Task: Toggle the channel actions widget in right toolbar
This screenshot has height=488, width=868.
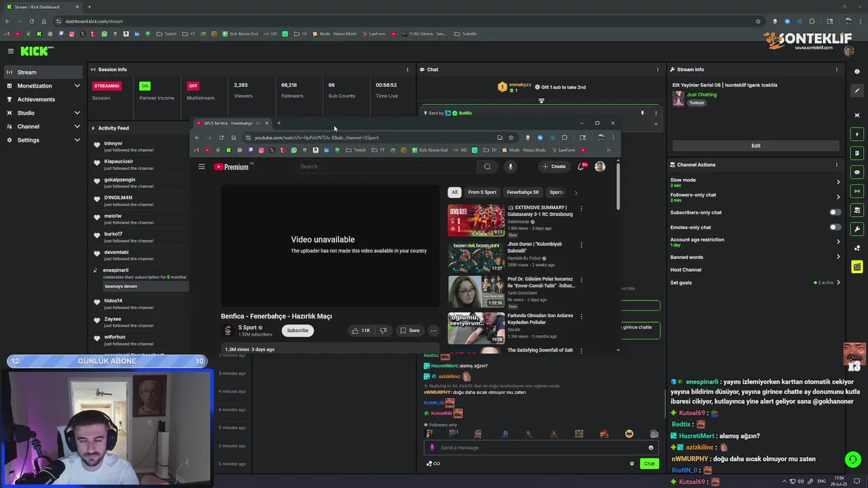Action: point(857,210)
